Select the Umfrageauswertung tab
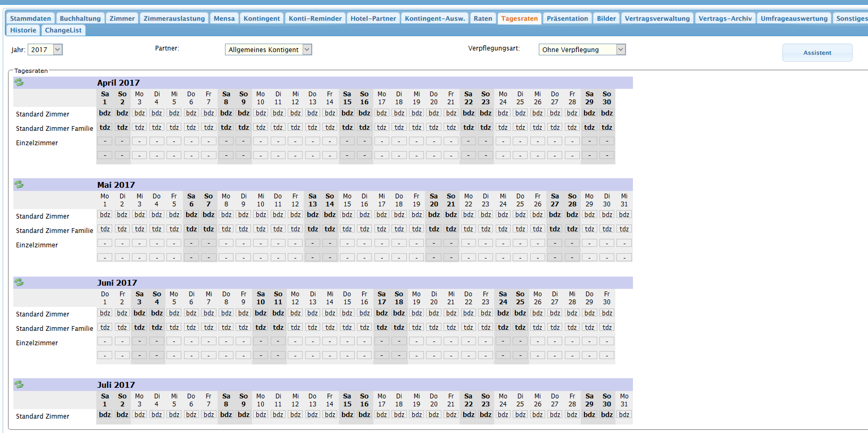The height and width of the screenshot is (433, 868). 794,19
